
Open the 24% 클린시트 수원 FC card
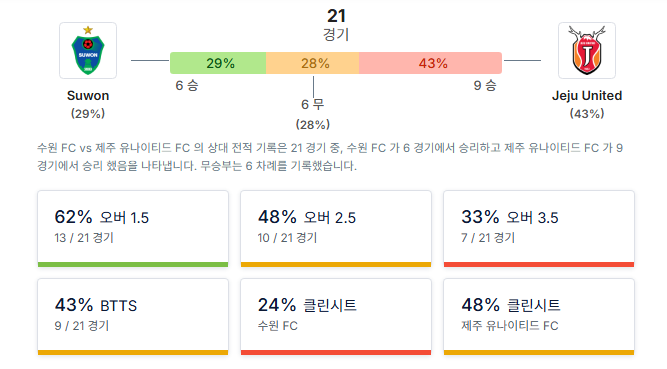pyautogui.click(x=336, y=317)
